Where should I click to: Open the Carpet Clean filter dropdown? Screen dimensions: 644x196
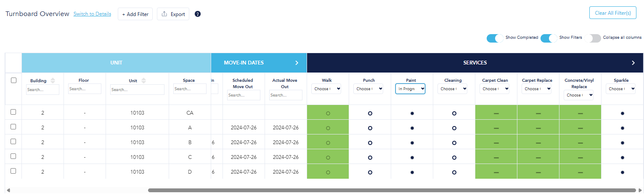(495, 89)
